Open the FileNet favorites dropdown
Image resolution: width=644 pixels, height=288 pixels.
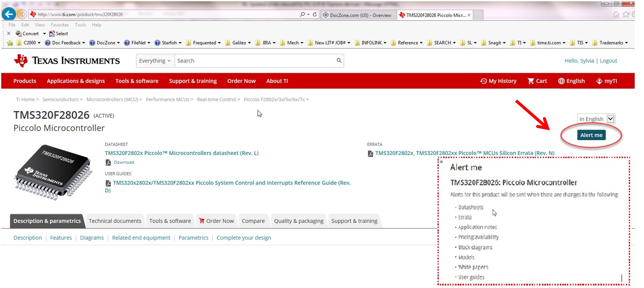[138, 43]
